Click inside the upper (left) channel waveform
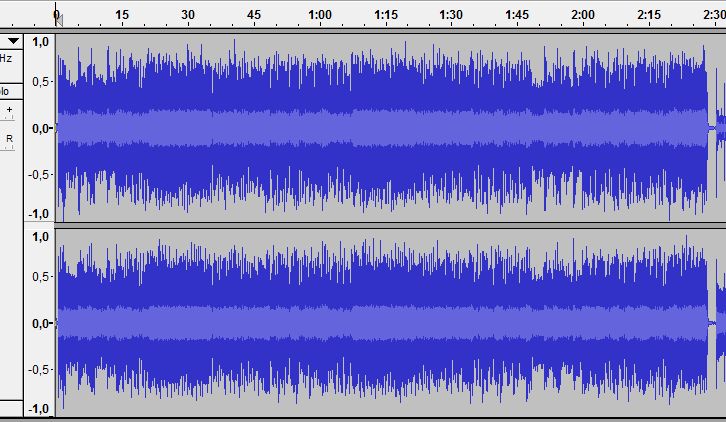This screenshot has height=422, width=726. (390, 128)
